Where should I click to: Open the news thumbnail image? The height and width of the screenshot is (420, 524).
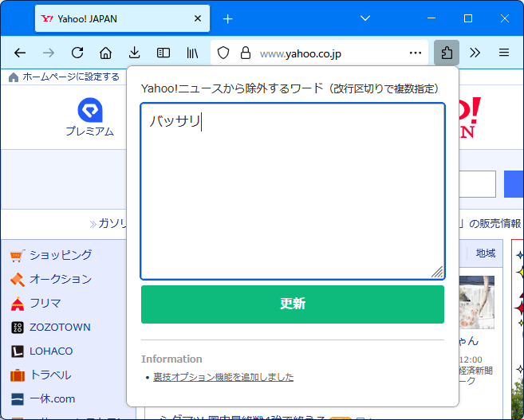477,302
